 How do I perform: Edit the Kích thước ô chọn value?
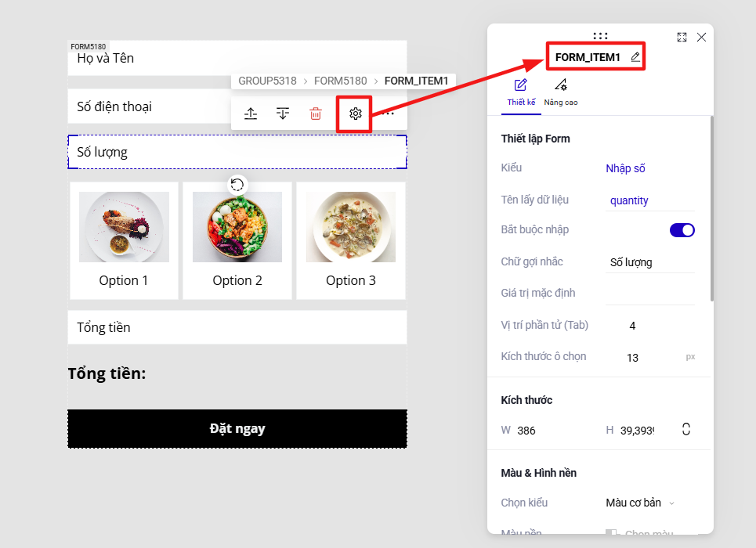point(632,358)
